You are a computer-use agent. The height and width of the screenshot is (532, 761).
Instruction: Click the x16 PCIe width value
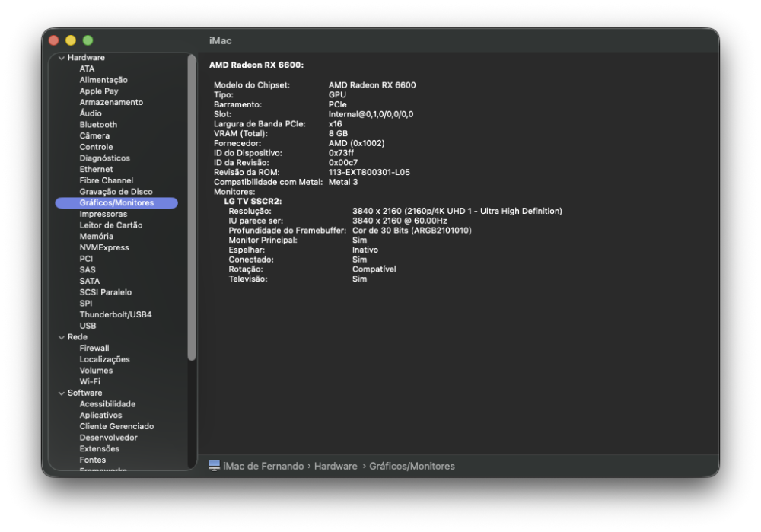336,124
